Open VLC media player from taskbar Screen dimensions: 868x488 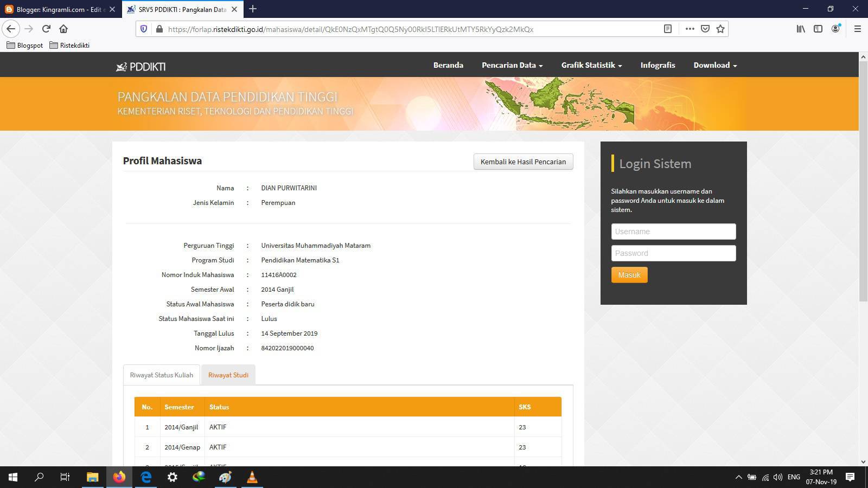[x=252, y=477]
